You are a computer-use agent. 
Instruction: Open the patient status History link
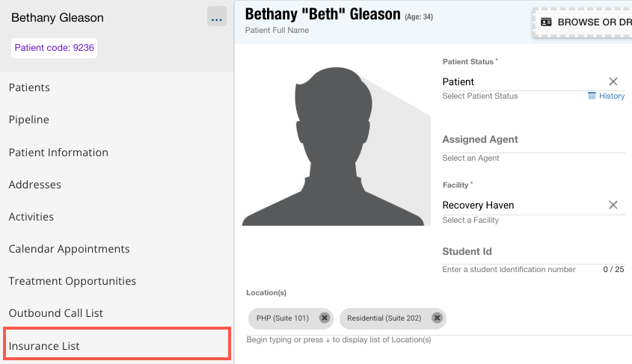pos(606,96)
